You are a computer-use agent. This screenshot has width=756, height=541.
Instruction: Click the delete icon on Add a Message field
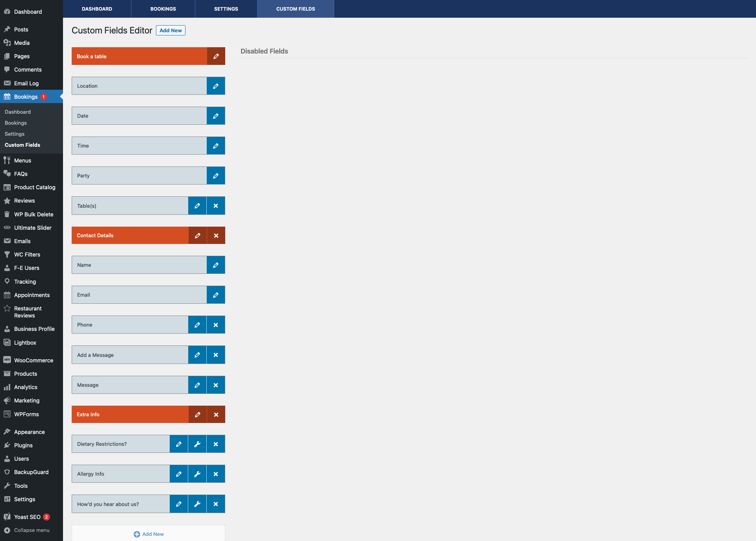pyautogui.click(x=216, y=355)
